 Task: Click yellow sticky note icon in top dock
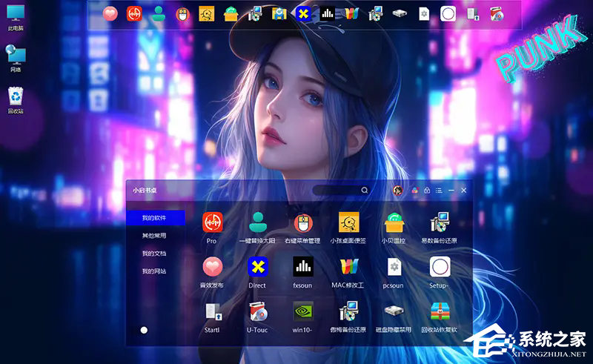click(207, 14)
